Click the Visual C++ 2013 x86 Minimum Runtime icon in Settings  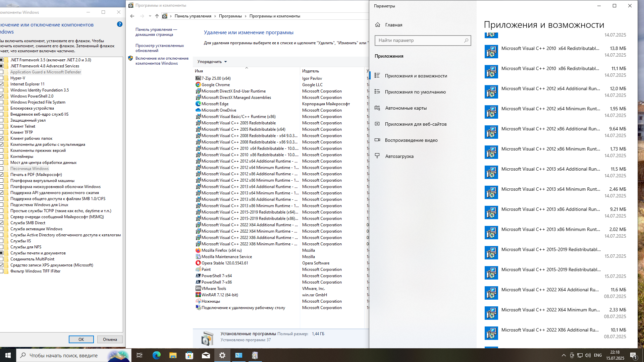pos(491,233)
